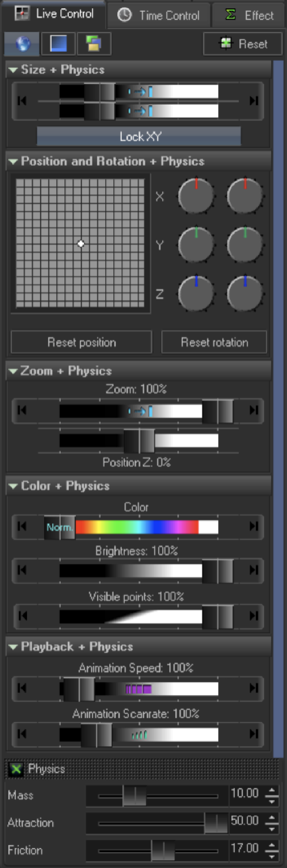Image resolution: width=287 pixels, height=868 pixels.
Task: Select the stacked layers icon
Action: [x=94, y=44]
